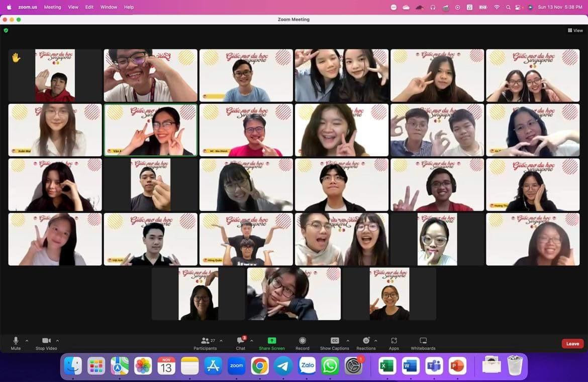Open the Apps panel
The height and width of the screenshot is (382, 588).
(x=394, y=343)
